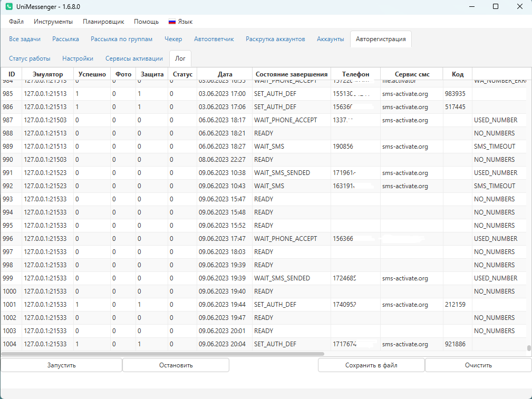
Task: Switch to the Аккаунты tab
Action: tap(331, 39)
